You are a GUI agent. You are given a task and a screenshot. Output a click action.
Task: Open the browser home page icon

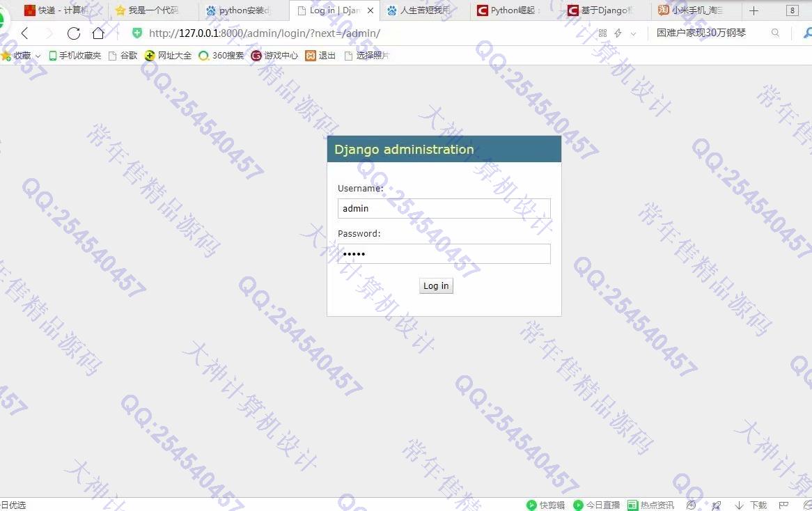click(98, 33)
